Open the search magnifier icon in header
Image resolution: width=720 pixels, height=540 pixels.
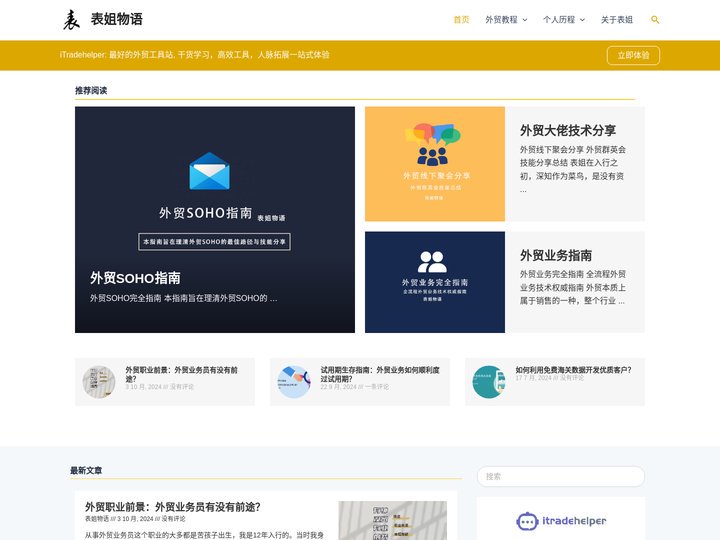point(655,20)
